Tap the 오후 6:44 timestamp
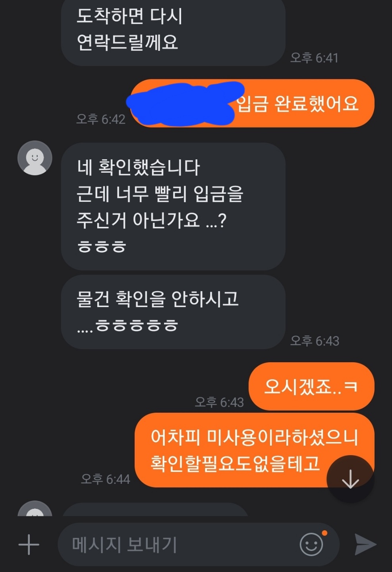 coord(105,479)
